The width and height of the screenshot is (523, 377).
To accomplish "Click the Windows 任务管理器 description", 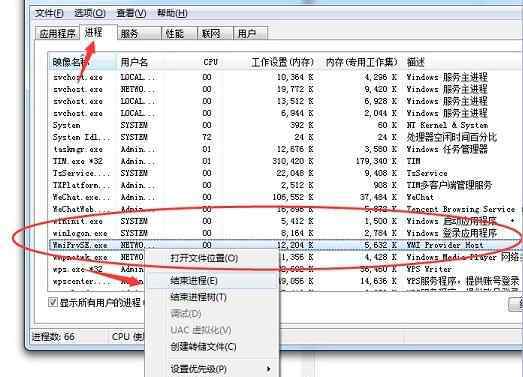I will click(x=447, y=149).
